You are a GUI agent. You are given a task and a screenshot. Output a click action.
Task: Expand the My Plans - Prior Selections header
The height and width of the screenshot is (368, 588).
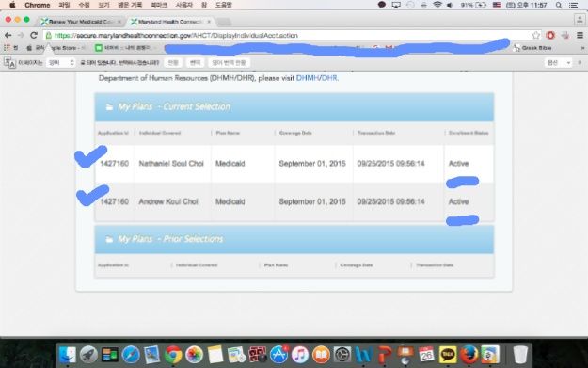[x=294, y=239]
